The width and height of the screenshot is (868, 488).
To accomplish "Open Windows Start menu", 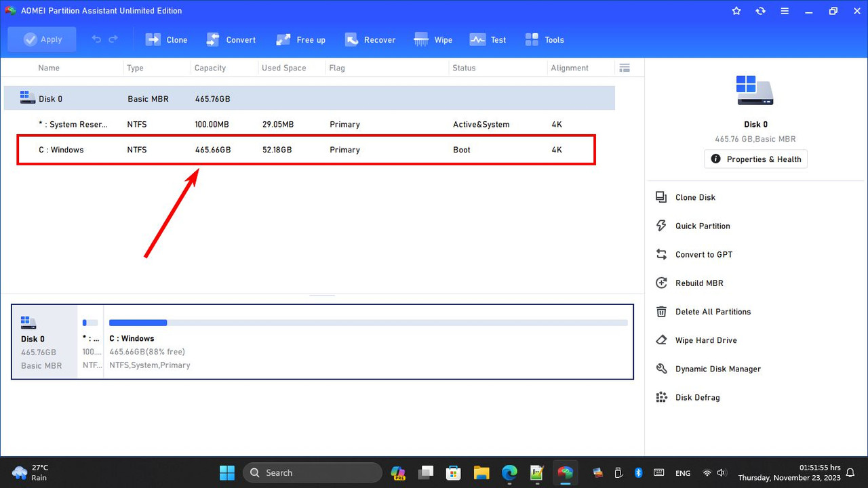I will [227, 472].
